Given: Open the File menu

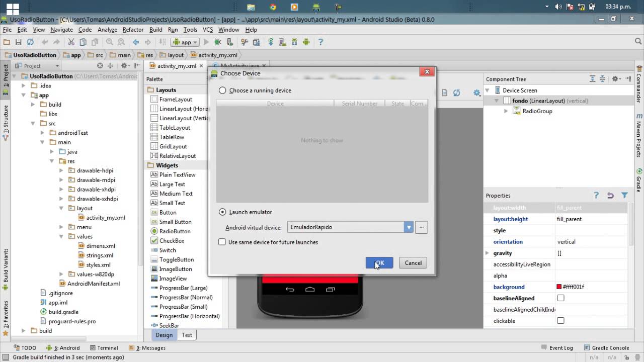Looking at the screenshot, I should [x=7, y=30].
